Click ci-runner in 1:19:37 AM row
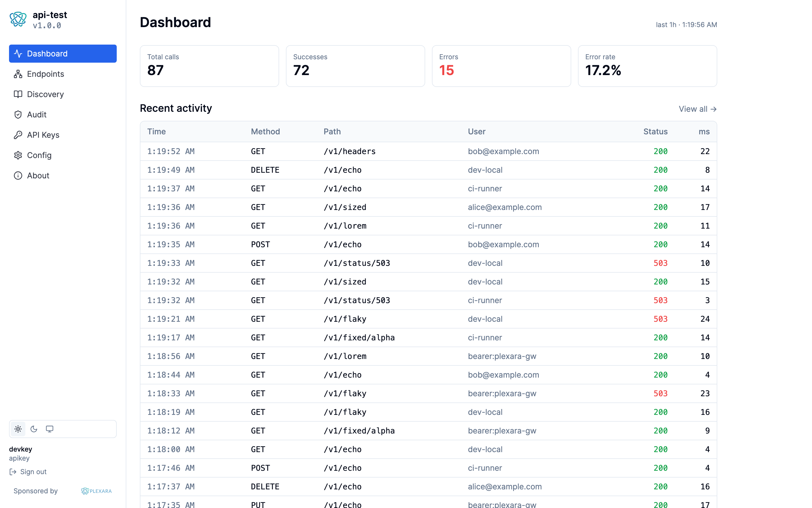The height and width of the screenshot is (508, 812). coord(485,189)
